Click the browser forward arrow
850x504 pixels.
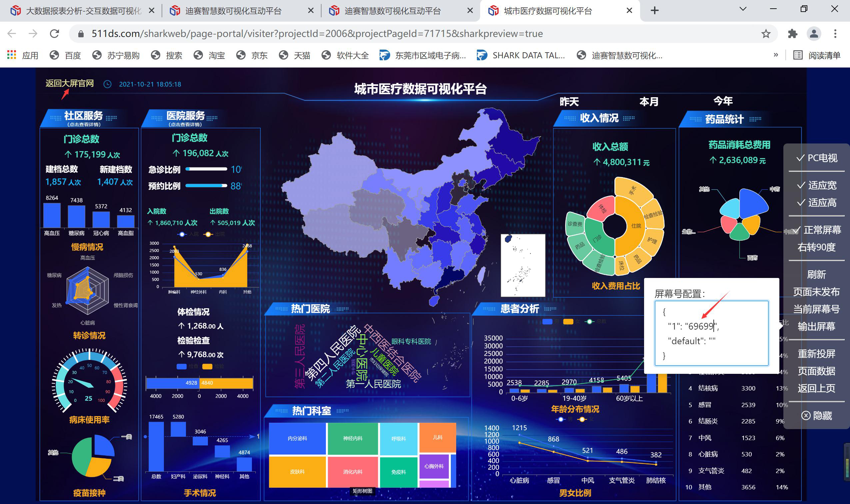coord(33,34)
